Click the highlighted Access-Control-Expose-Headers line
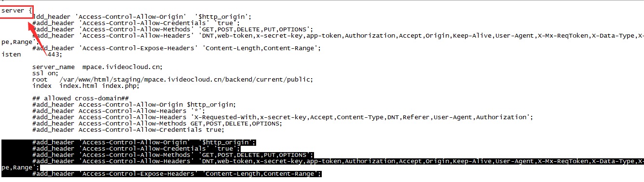Viewport: 644px width, 182px height. click(177, 173)
